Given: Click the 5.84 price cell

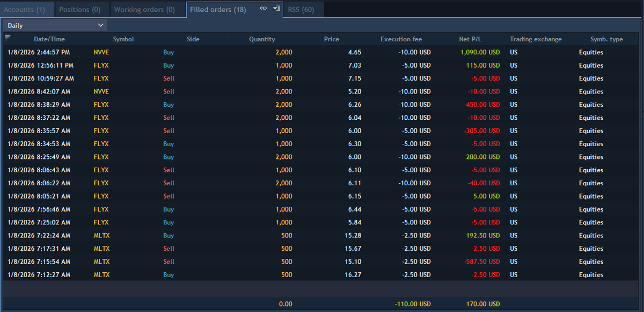Looking at the screenshot, I should click(x=354, y=222).
